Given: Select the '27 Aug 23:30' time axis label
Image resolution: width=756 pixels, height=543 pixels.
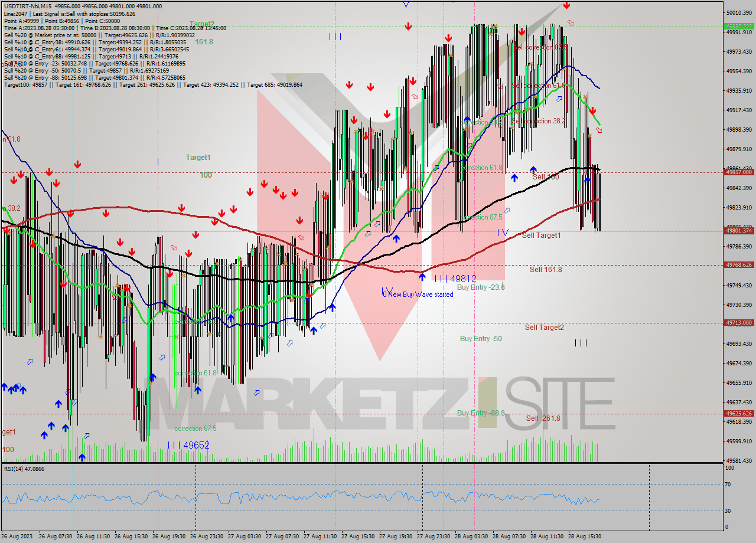Looking at the screenshot, I should point(434,537).
